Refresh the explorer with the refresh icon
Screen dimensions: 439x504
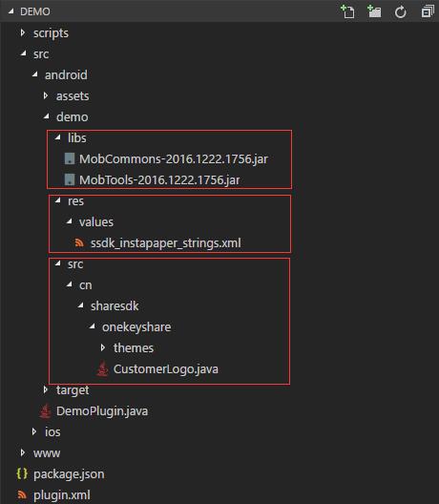(401, 12)
